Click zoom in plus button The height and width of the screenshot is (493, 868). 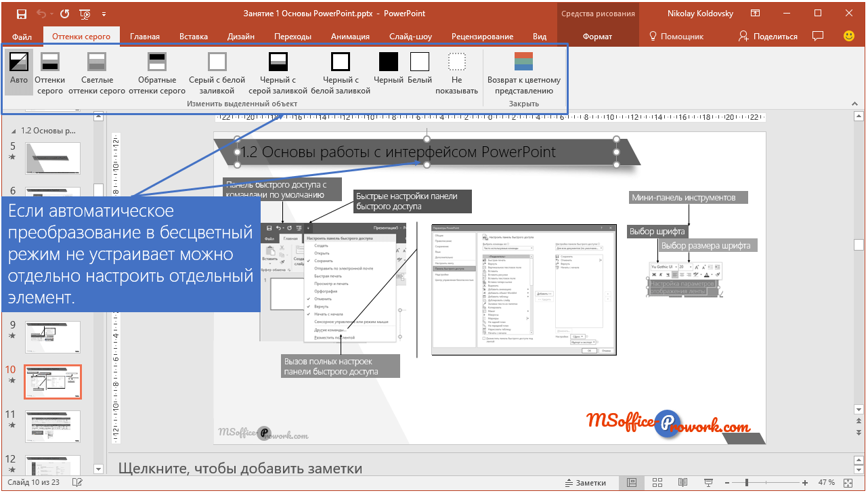tap(805, 483)
